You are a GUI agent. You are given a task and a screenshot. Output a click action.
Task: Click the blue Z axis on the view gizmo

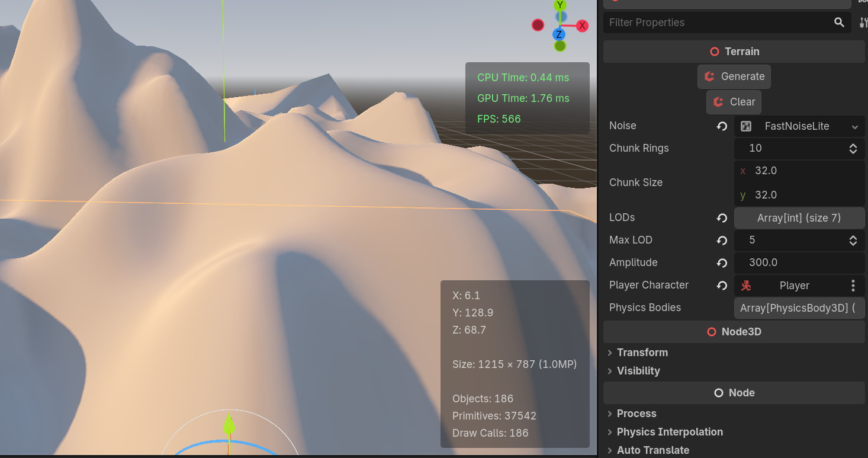pos(559,34)
